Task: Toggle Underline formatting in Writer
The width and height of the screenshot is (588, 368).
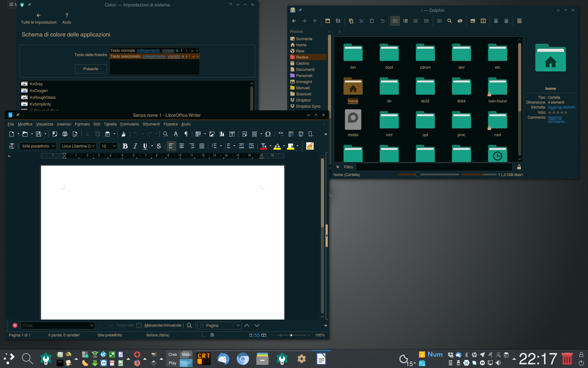Action: [145, 146]
